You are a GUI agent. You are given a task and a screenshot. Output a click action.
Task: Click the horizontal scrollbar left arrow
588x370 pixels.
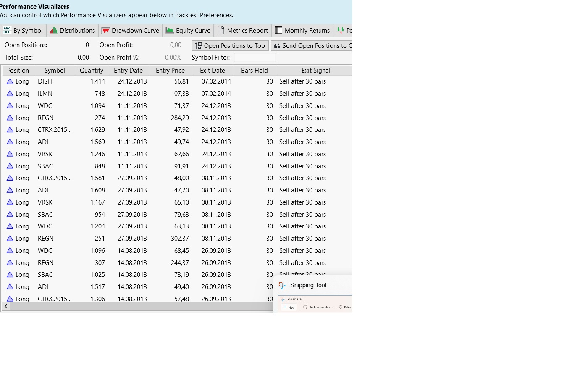[6, 307]
